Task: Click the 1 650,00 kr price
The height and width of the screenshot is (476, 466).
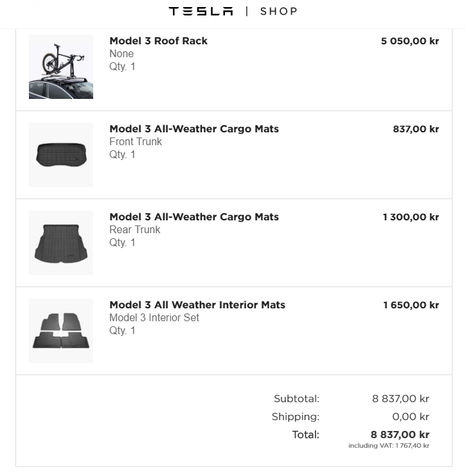Action: click(x=411, y=304)
